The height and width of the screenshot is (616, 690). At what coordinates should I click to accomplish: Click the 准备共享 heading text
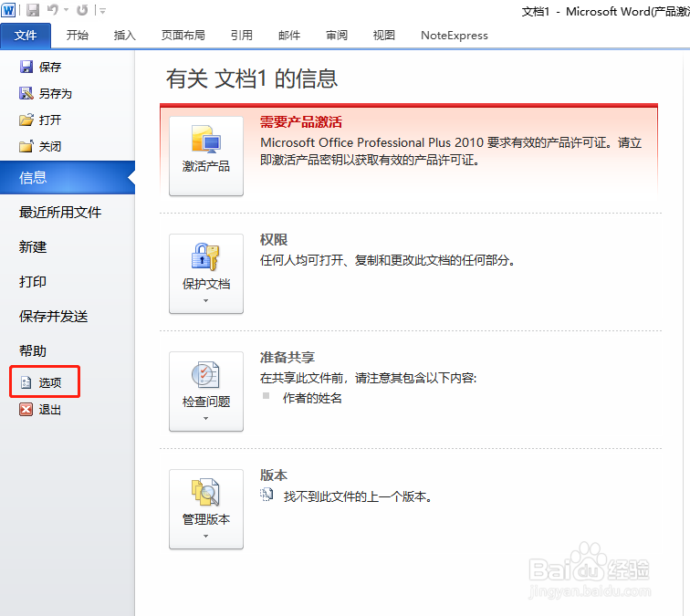[x=287, y=357]
